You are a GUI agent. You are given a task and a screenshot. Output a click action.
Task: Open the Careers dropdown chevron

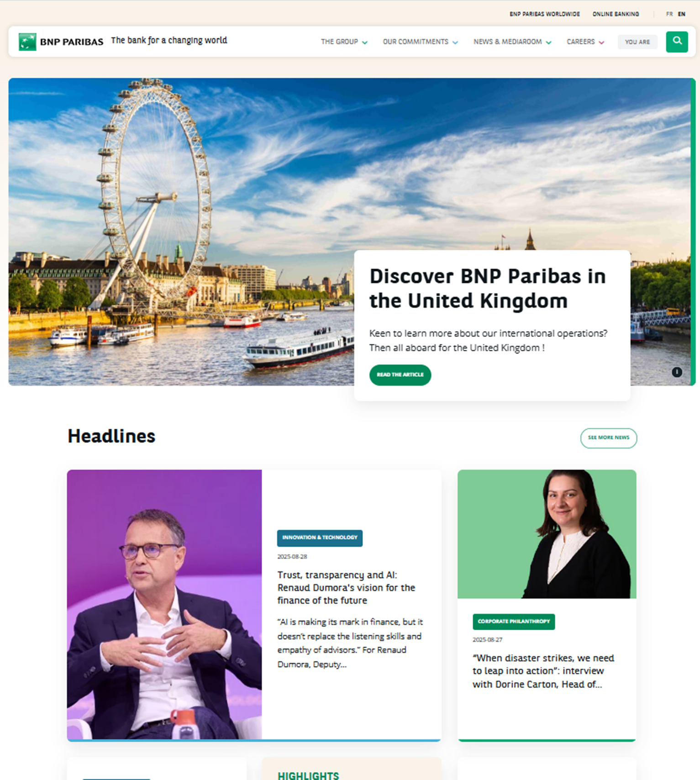coord(601,42)
